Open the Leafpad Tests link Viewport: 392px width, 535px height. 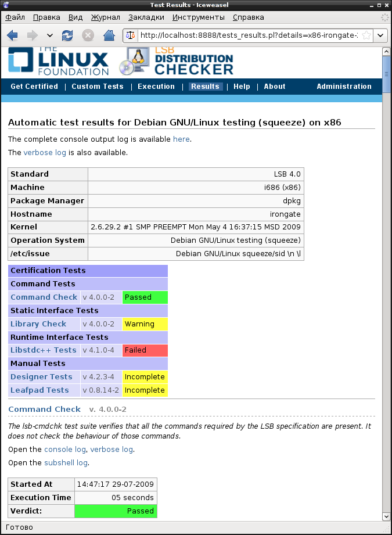pos(39,390)
